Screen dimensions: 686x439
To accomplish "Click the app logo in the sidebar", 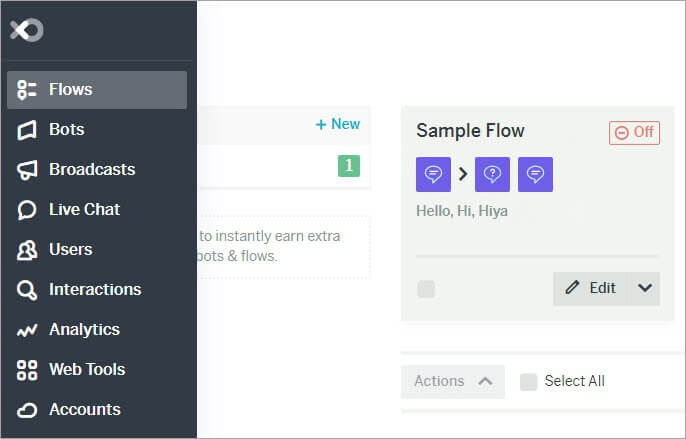I will (27, 30).
